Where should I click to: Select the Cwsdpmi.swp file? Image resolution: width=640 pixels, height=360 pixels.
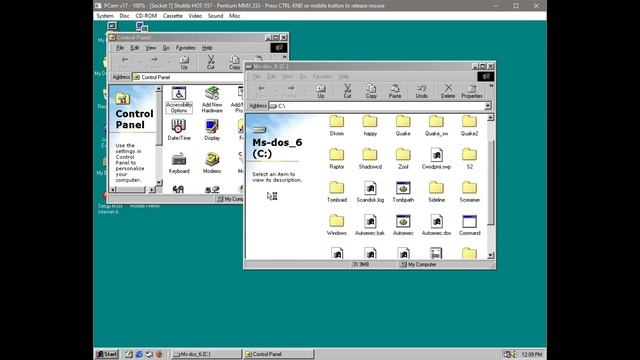(436, 158)
